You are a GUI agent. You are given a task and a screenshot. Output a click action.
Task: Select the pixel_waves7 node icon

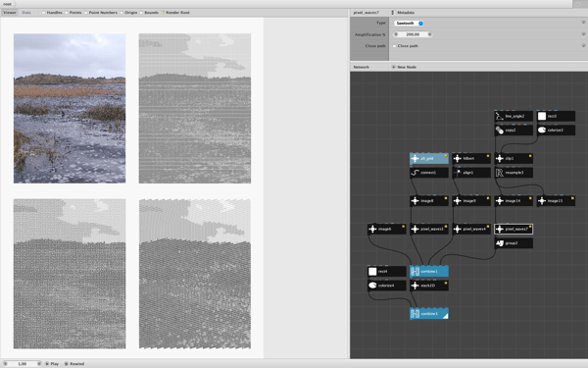[499, 229]
